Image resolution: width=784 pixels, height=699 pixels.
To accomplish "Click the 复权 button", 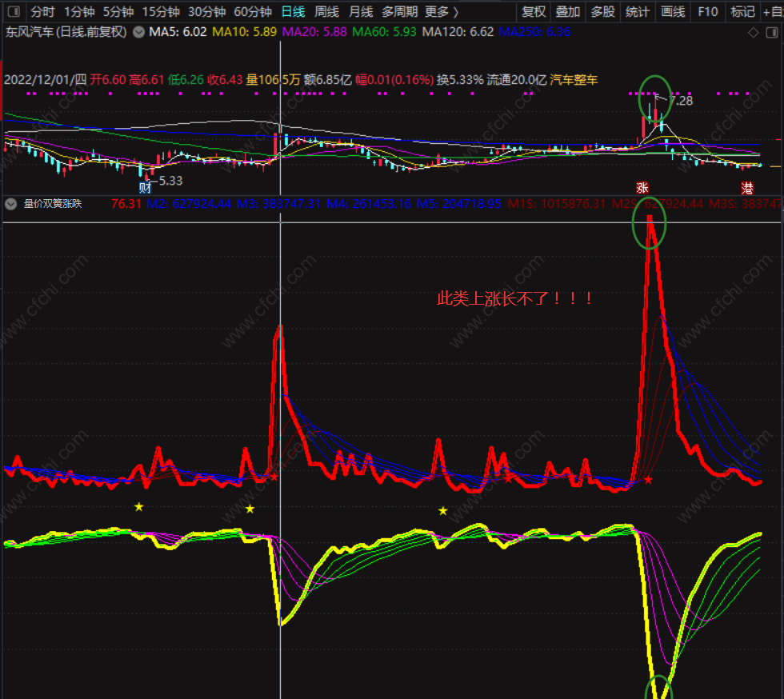I will pos(534,11).
